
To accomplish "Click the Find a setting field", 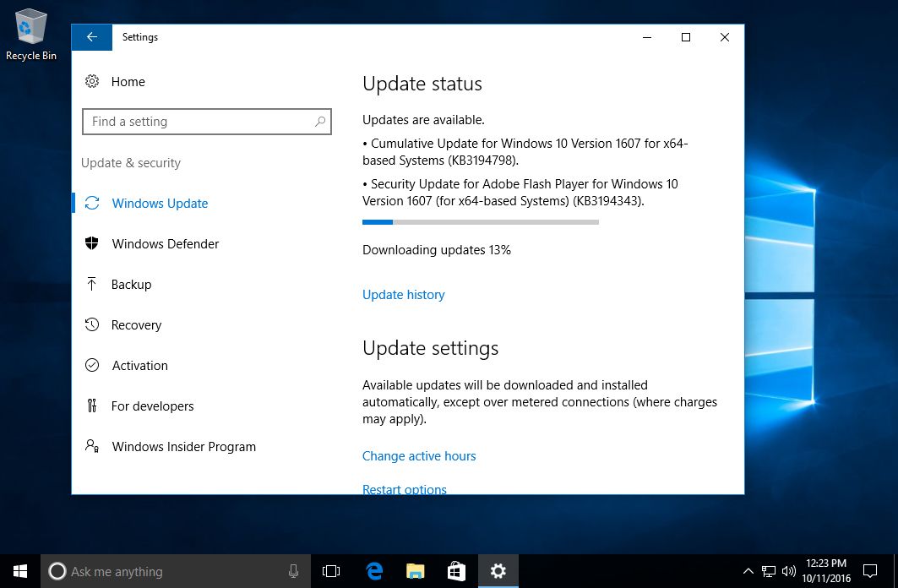I will 207,122.
